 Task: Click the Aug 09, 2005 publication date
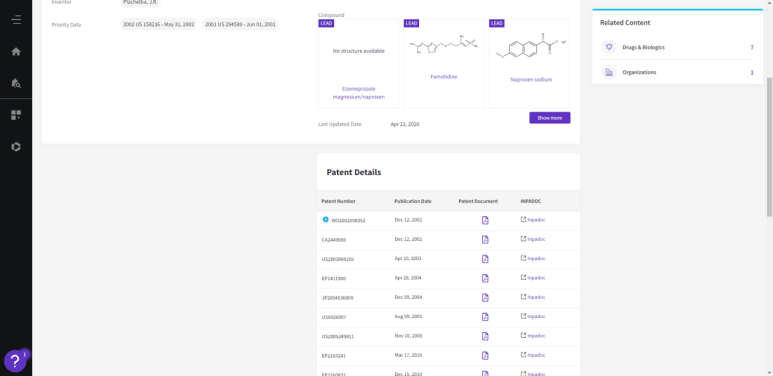point(408,316)
